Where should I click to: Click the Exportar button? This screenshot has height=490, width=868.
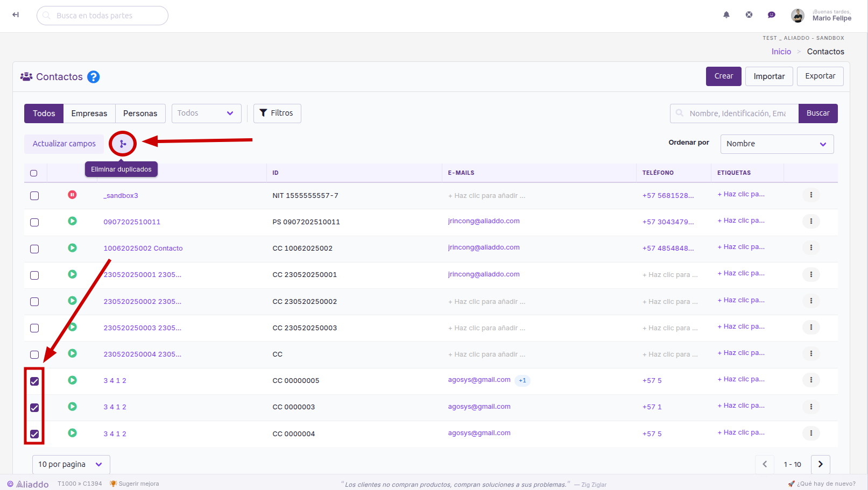point(820,76)
